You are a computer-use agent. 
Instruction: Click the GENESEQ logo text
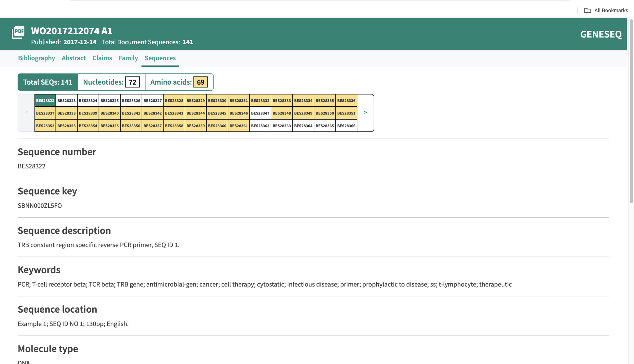(601, 34)
